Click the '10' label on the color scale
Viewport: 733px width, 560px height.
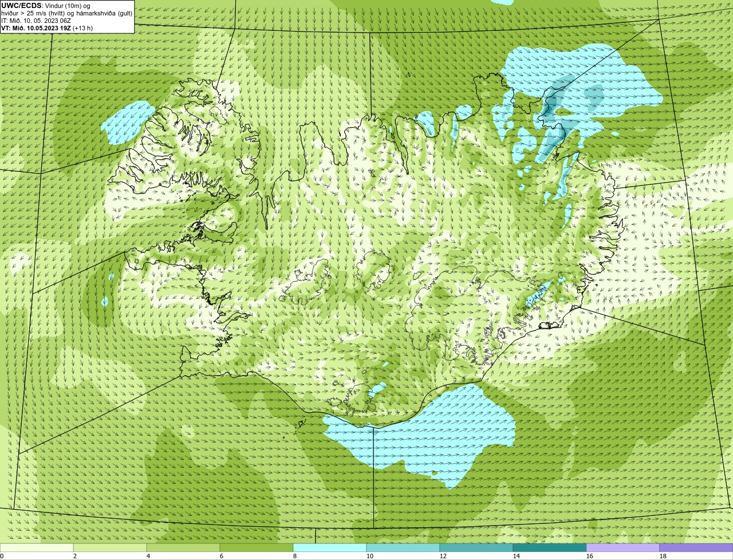click(x=370, y=556)
